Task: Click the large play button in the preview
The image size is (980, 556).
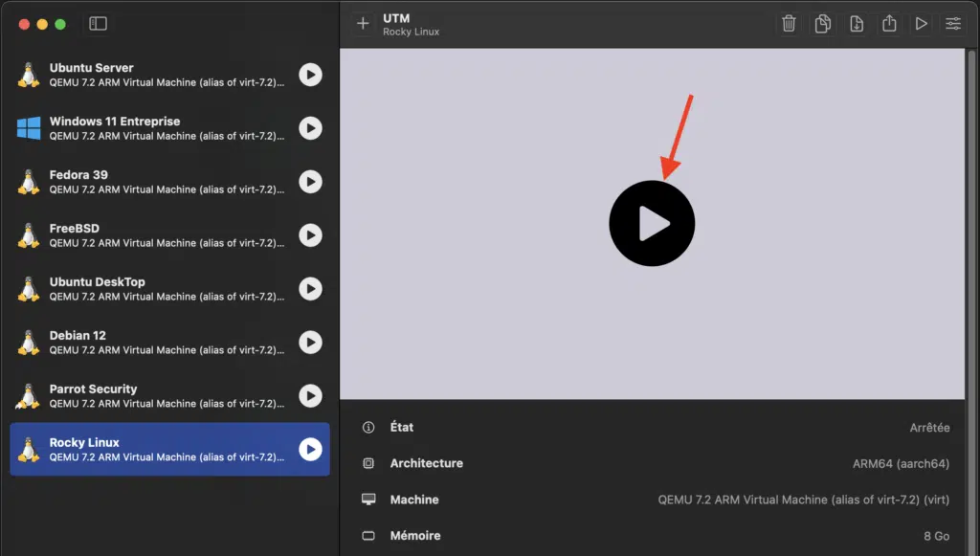Action: point(652,224)
